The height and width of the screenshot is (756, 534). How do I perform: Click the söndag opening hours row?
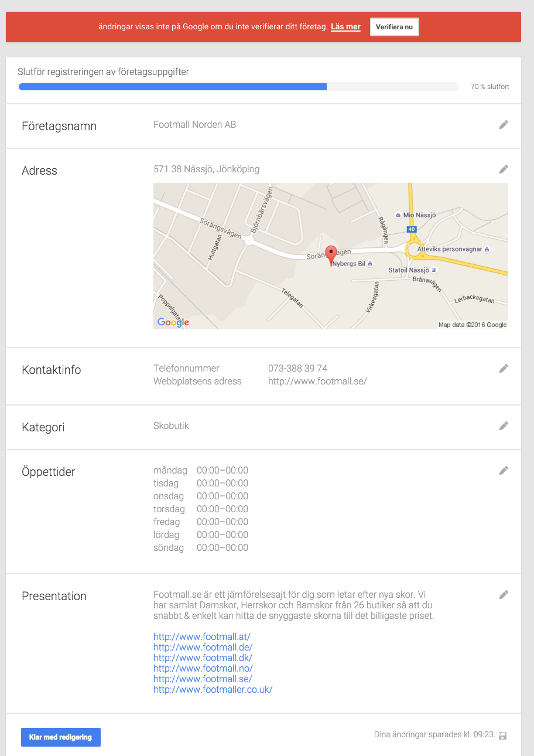(x=201, y=547)
